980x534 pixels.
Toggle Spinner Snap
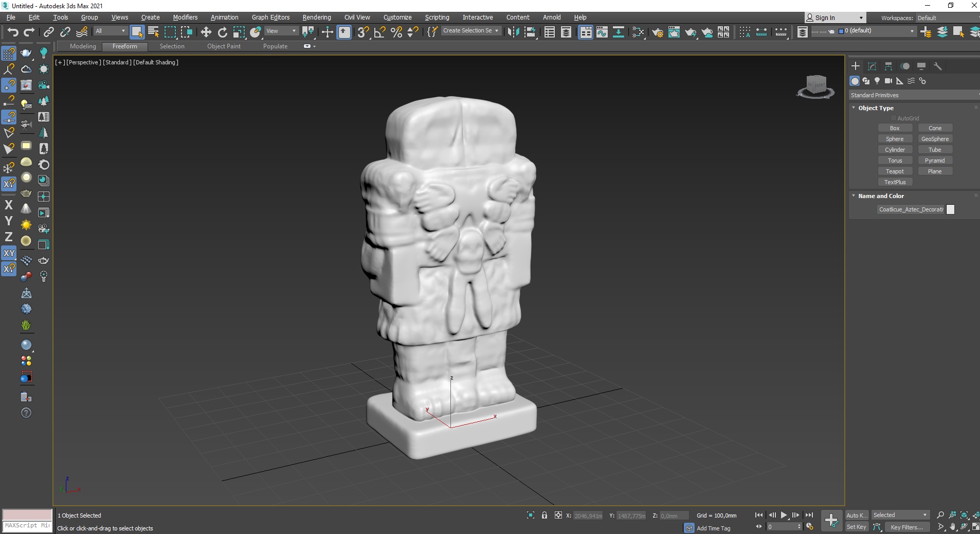(x=412, y=32)
